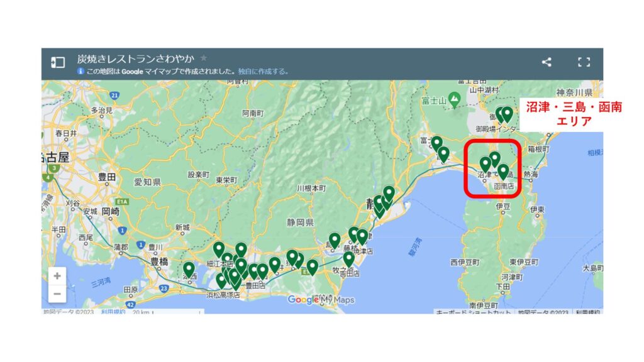Select the green pin above 島田
The image size is (644, 362).
tap(335, 240)
